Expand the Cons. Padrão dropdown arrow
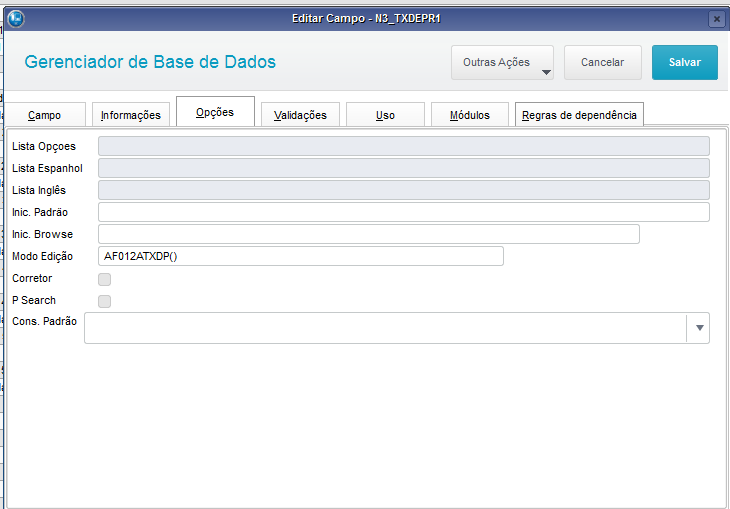The width and height of the screenshot is (730, 509). coord(699,328)
